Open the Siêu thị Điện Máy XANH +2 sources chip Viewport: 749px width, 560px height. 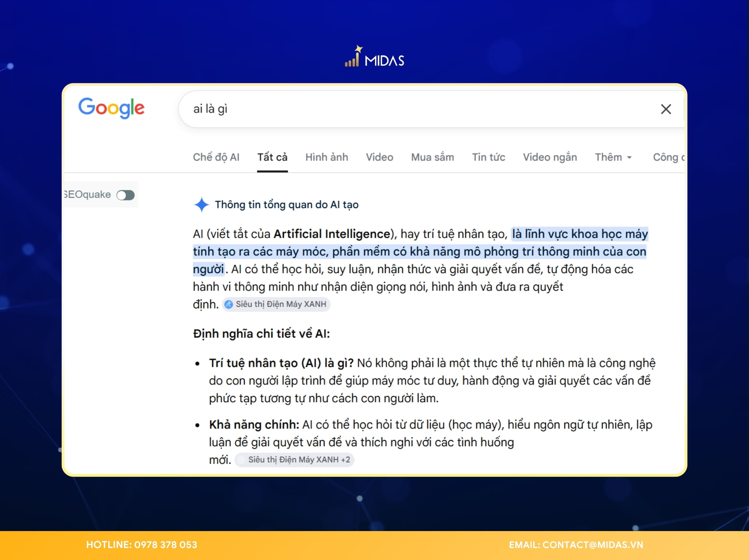pyautogui.click(x=294, y=460)
